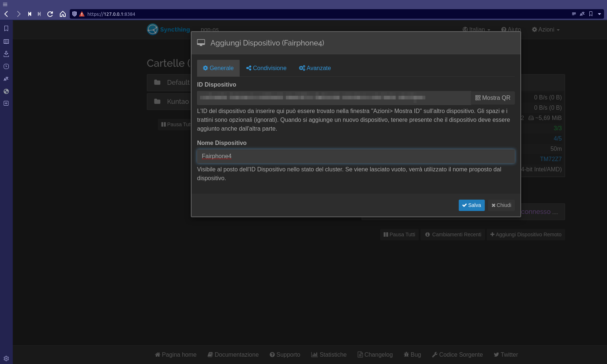Bookmark this page from the address bar

(591, 14)
